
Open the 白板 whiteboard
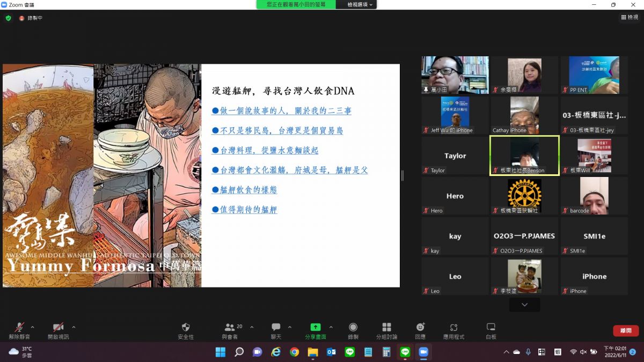[x=491, y=331]
